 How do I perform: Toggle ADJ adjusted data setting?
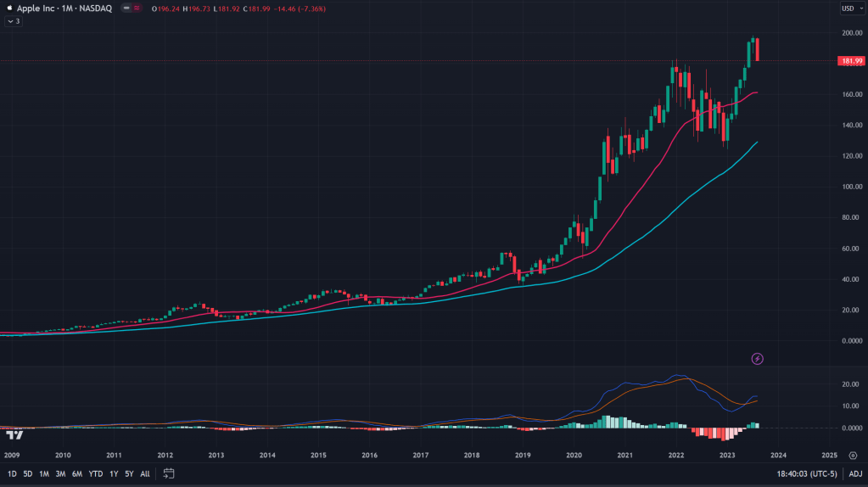[855, 473]
